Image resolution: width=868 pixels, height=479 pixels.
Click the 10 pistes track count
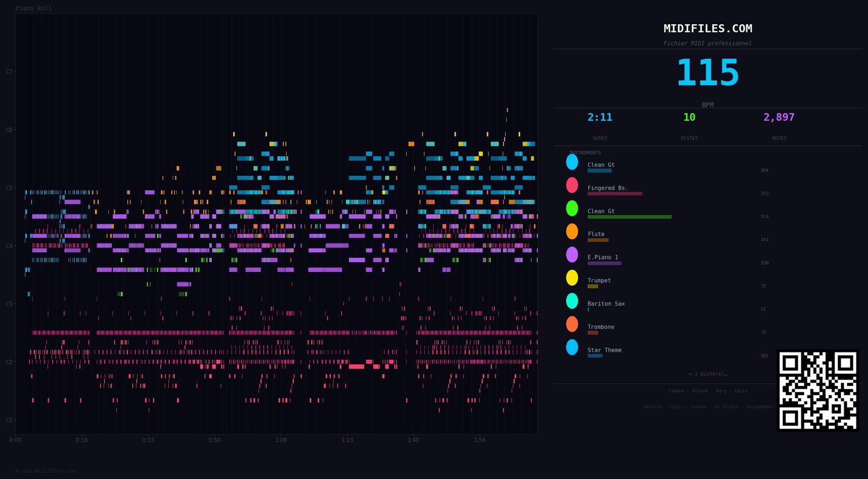[x=689, y=117]
